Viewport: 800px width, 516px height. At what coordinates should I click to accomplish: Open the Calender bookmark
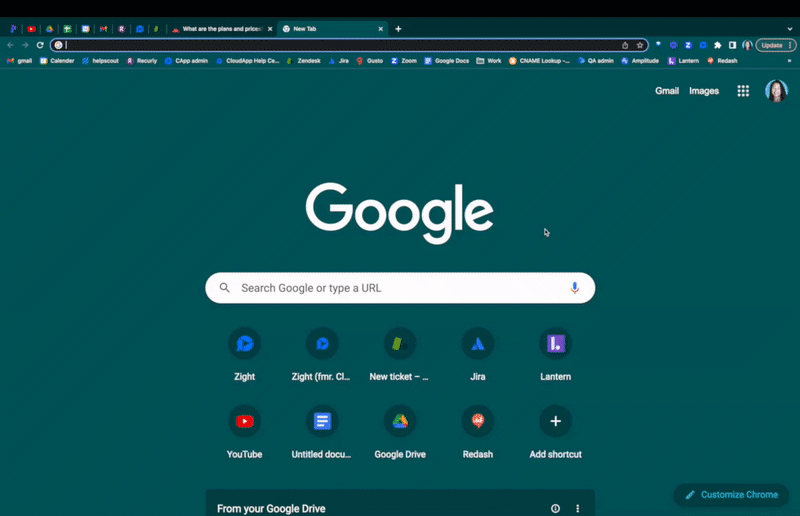[57, 61]
